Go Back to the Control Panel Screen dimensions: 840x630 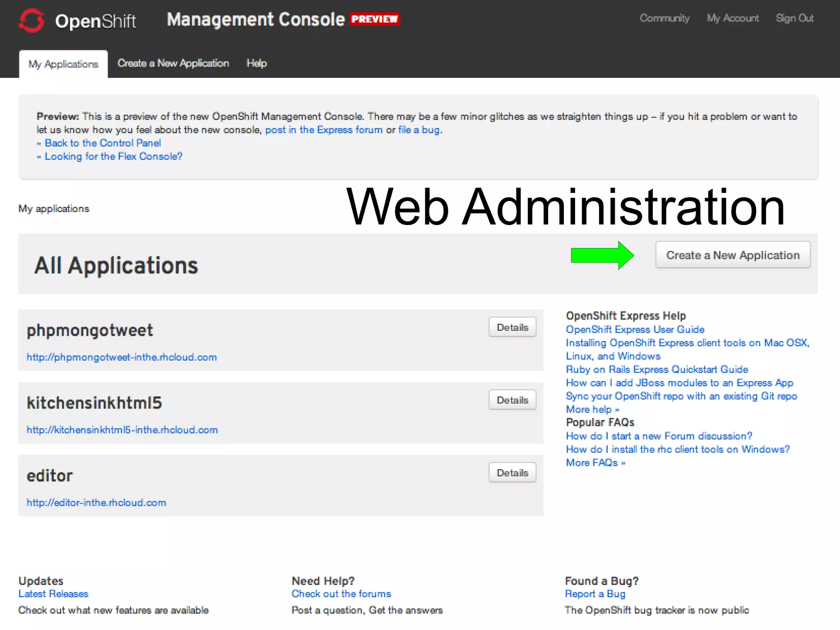tap(103, 143)
